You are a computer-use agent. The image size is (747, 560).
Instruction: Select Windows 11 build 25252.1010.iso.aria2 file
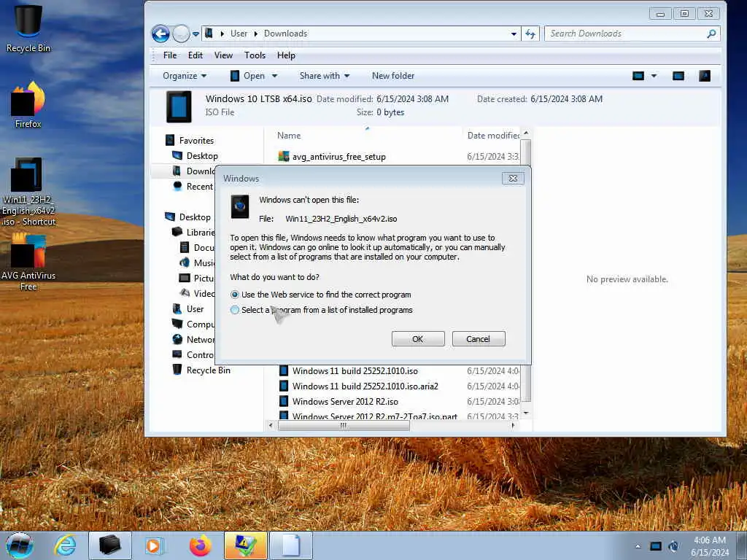coord(358,386)
